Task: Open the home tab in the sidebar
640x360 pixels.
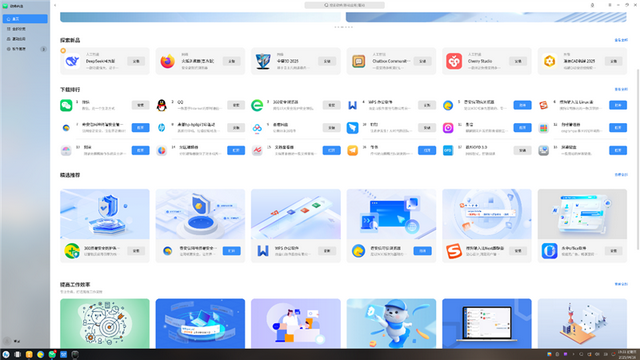Action: pyautogui.click(x=25, y=19)
